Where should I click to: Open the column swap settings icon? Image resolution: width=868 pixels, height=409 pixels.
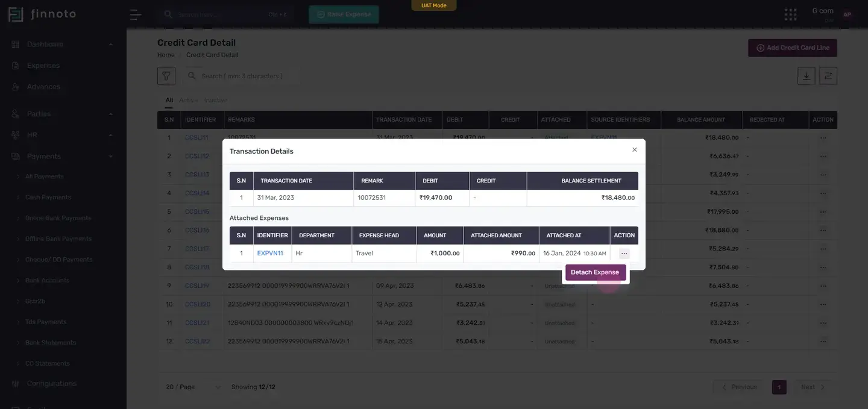(828, 76)
